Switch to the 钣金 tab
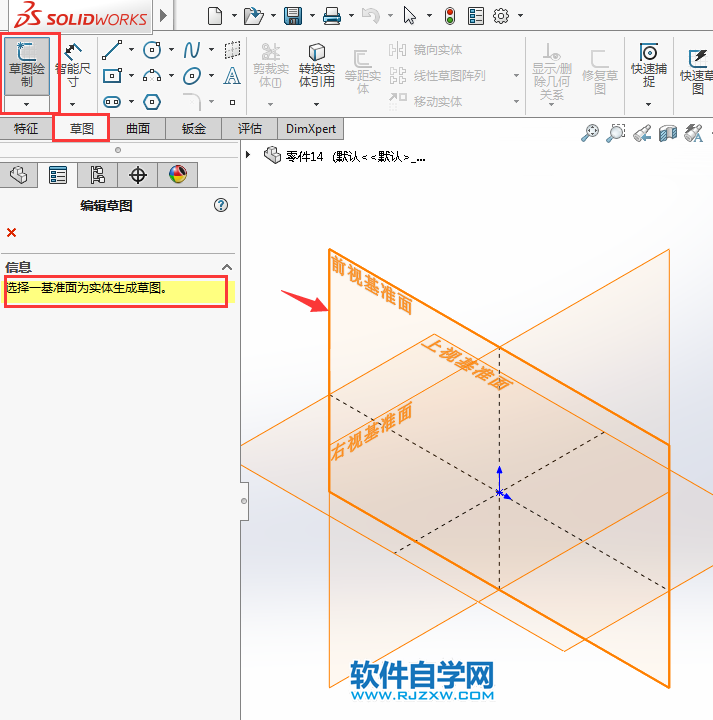 (x=194, y=129)
